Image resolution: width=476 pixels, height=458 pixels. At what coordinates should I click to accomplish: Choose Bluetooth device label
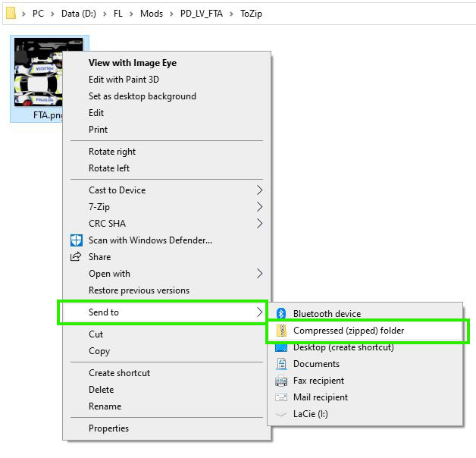click(x=327, y=314)
